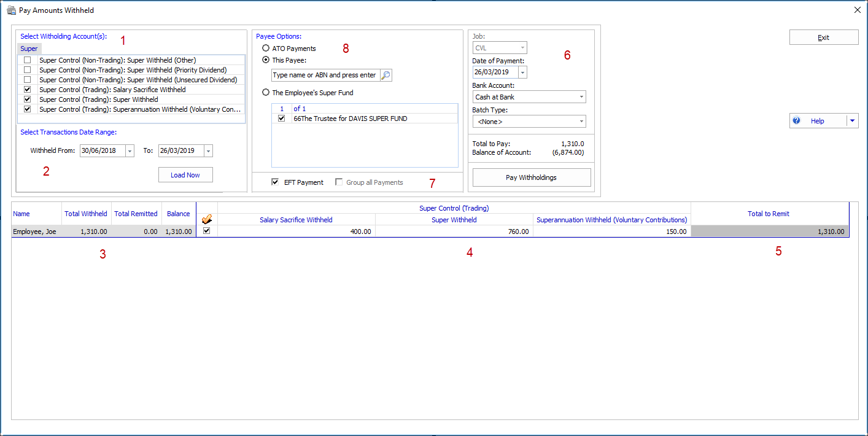Select The Employee's Super Fund option
The width and height of the screenshot is (868, 436).
(x=266, y=93)
